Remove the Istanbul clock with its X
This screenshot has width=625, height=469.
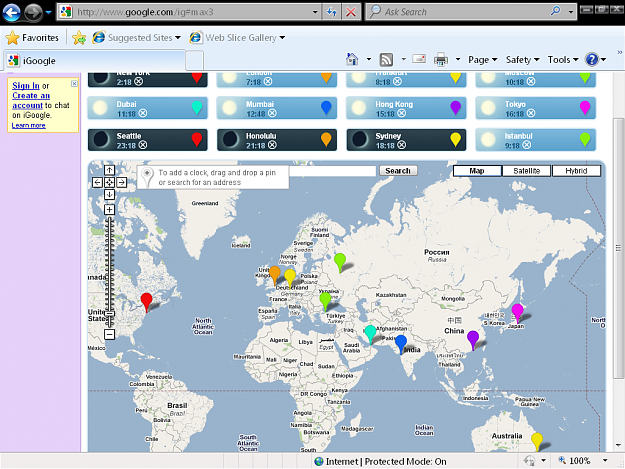pos(527,145)
